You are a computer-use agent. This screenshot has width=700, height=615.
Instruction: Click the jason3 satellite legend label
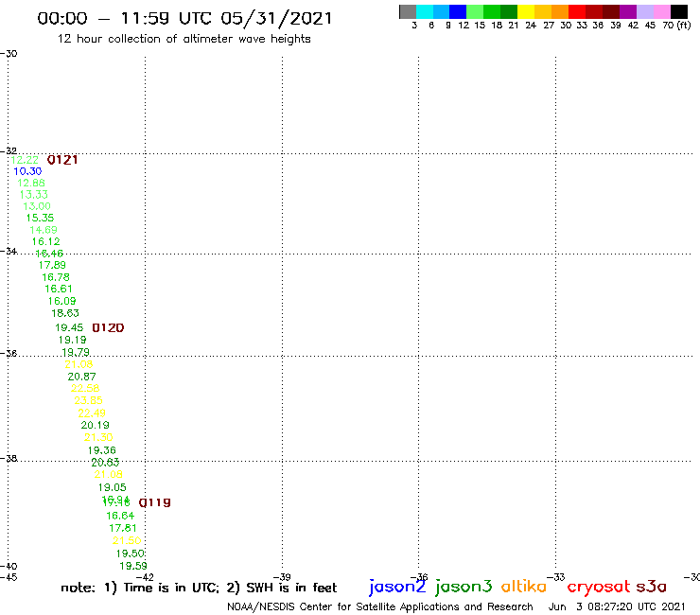pyautogui.click(x=464, y=587)
